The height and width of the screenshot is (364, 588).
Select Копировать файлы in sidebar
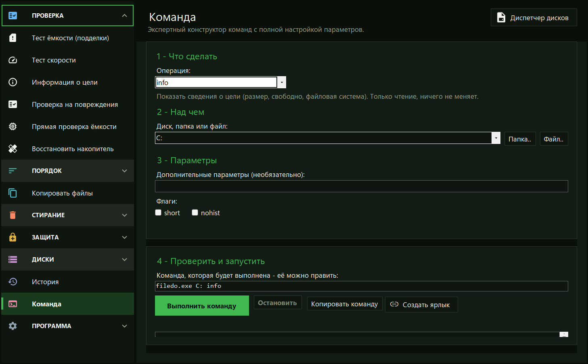click(67, 193)
